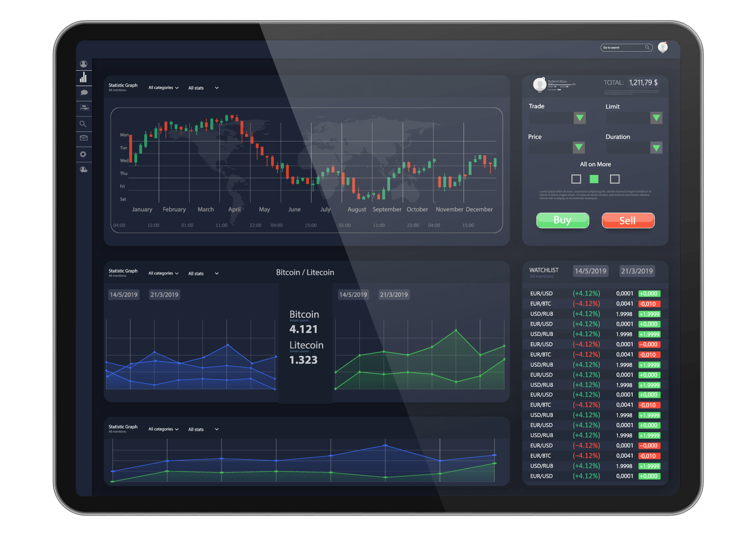
Task: Open the briefcase portfolio sidebar icon
Action: 84,138
